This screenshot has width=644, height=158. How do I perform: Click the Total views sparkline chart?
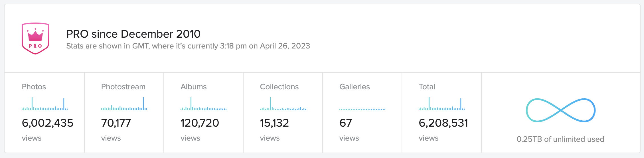point(442,104)
